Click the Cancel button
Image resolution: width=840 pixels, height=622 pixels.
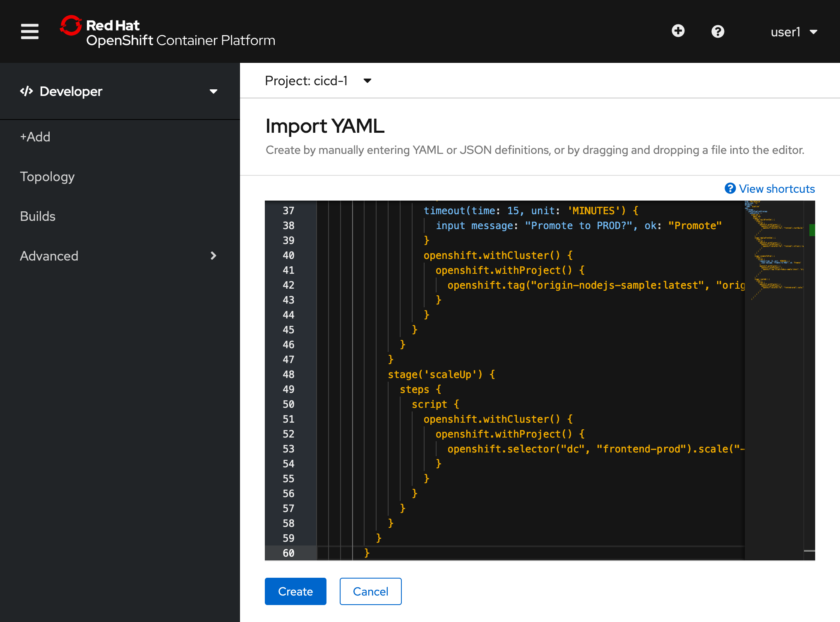[370, 591]
